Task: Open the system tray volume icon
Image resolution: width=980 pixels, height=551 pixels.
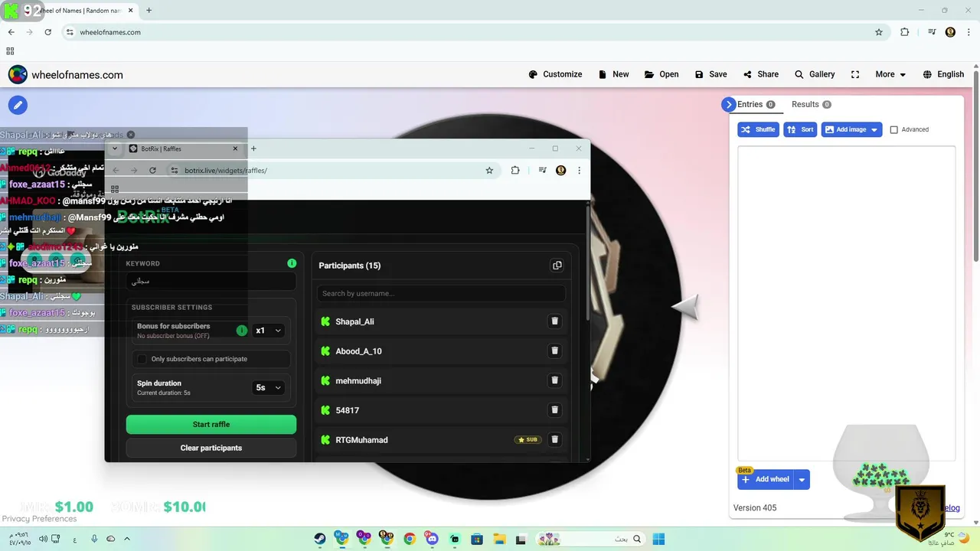Action: (x=43, y=539)
